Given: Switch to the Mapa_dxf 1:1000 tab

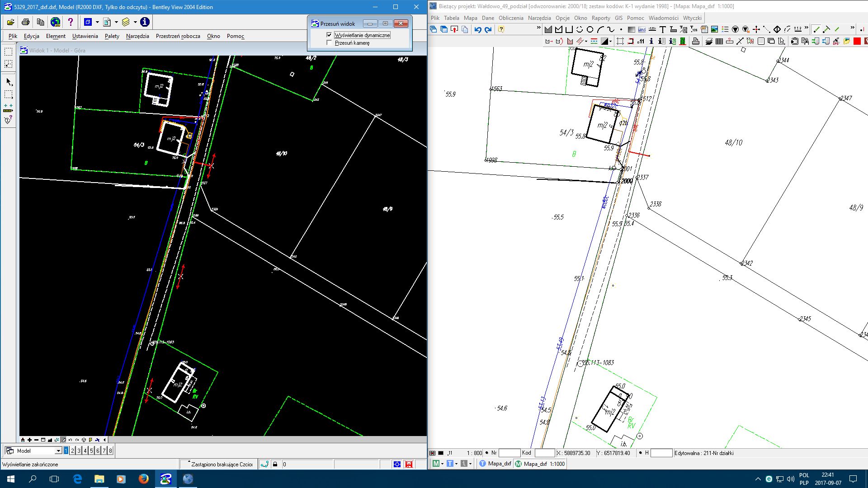Looking at the screenshot, I should 540,464.
